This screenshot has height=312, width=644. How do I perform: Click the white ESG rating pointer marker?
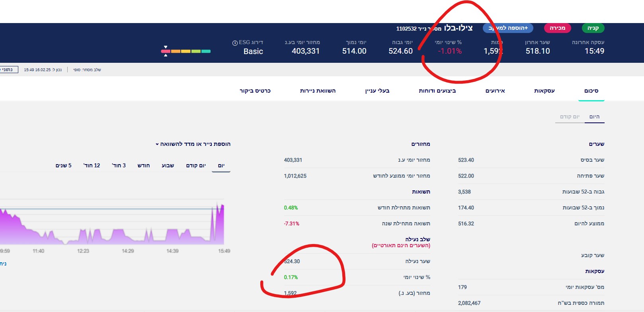coord(166,48)
